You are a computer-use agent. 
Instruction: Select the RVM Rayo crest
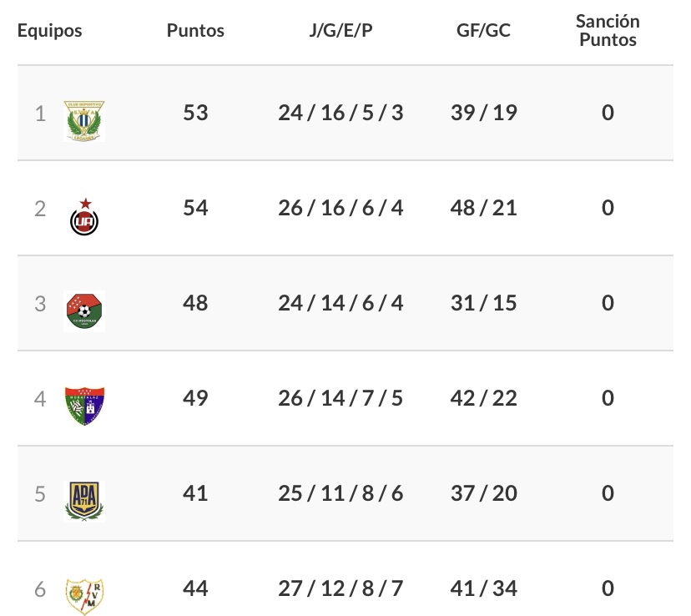84,594
